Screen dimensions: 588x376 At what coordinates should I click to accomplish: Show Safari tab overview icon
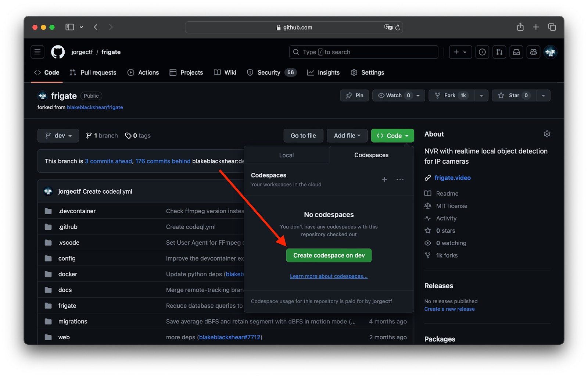(x=552, y=27)
